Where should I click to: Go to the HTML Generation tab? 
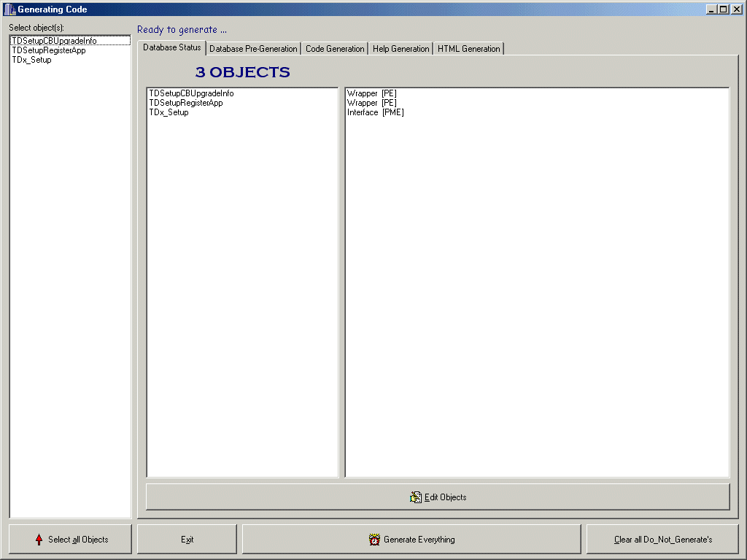[x=468, y=49]
